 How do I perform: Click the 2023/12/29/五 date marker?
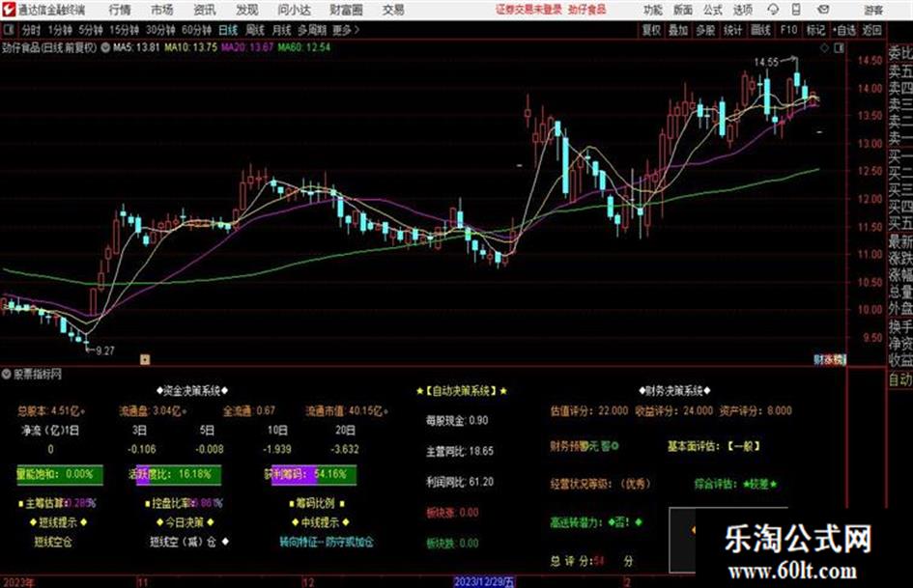484,581
